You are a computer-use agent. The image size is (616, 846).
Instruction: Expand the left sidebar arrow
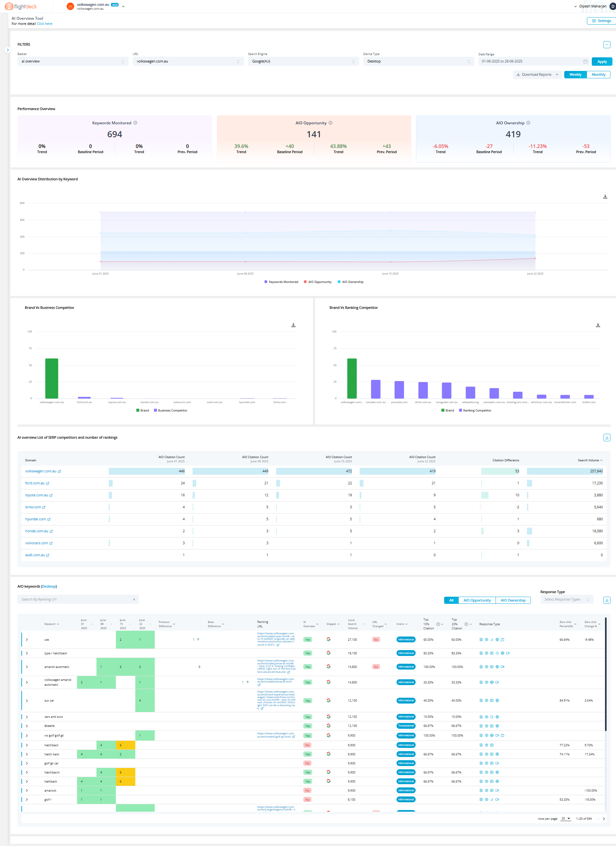pyautogui.click(x=7, y=50)
